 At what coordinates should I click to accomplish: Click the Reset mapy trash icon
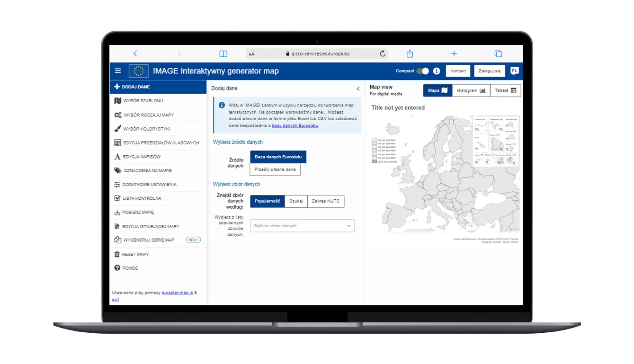(117, 254)
